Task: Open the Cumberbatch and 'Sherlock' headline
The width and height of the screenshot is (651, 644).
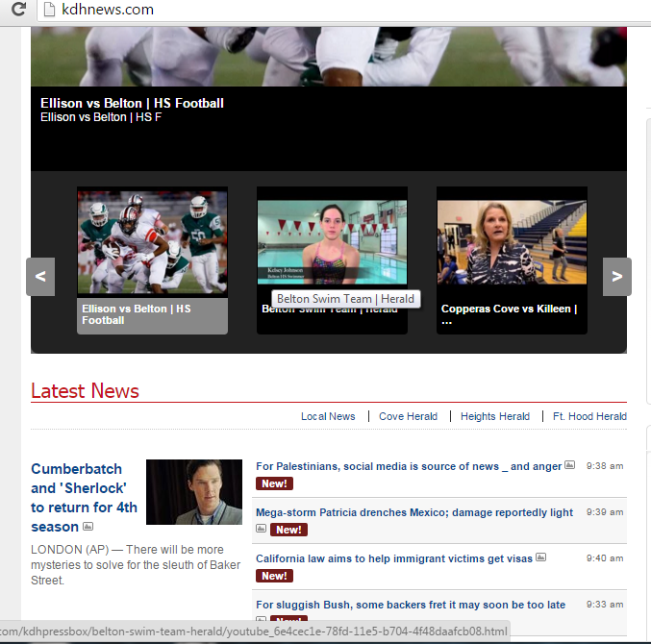Action: [x=83, y=497]
